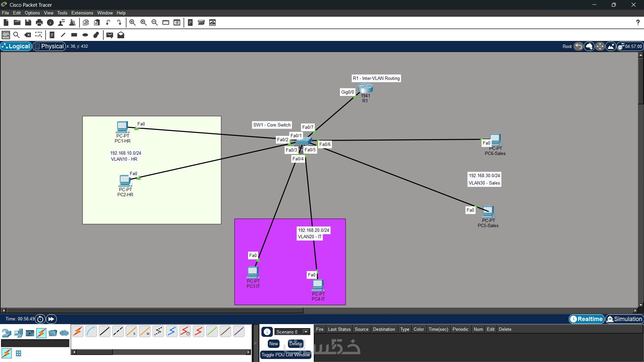Select the Copper Straight-Through cable

click(104, 331)
